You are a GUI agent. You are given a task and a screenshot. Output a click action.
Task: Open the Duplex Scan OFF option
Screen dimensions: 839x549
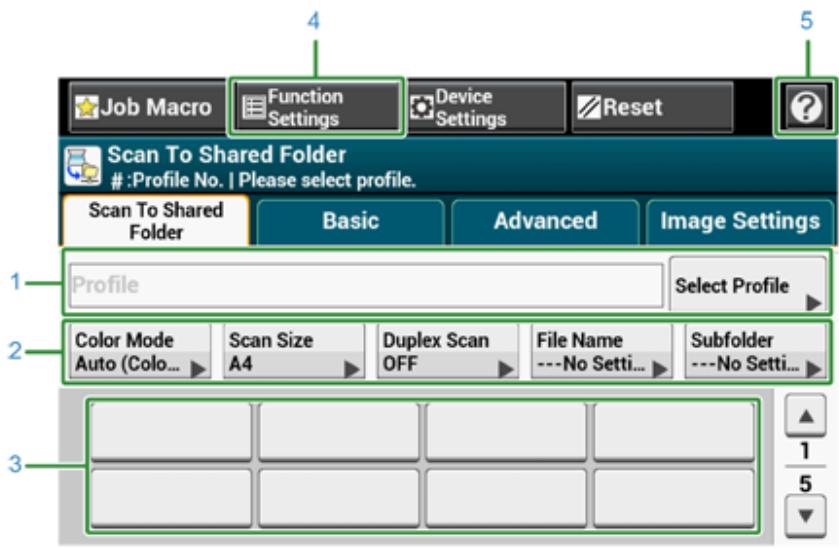point(449,352)
